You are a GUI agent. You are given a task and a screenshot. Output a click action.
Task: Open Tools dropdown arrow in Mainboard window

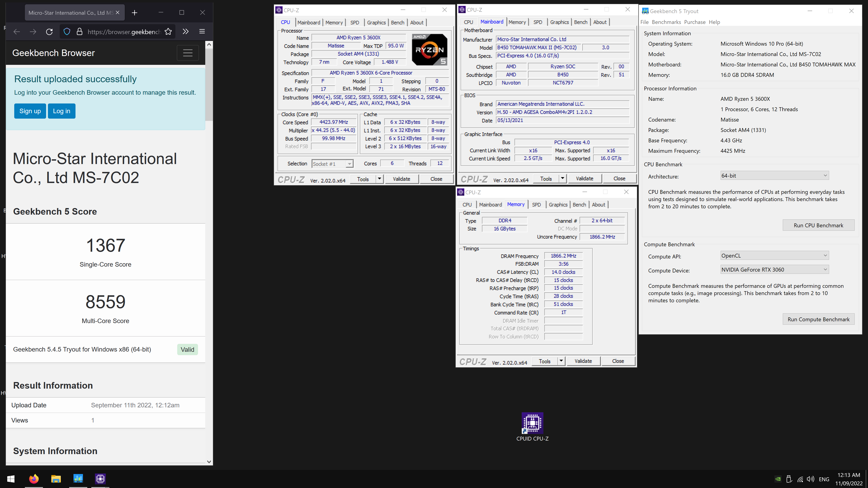562,178
